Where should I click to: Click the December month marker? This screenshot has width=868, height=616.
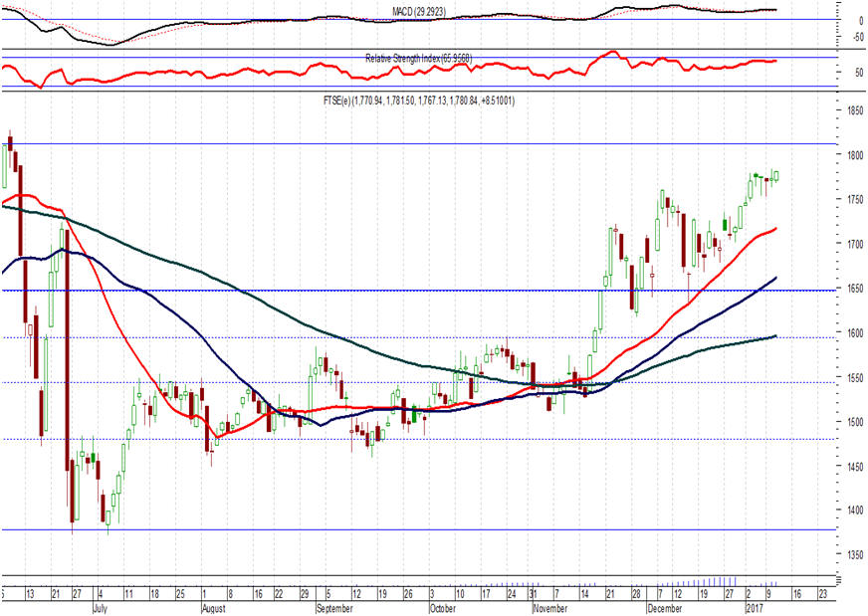pyautogui.click(x=664, y=606)
